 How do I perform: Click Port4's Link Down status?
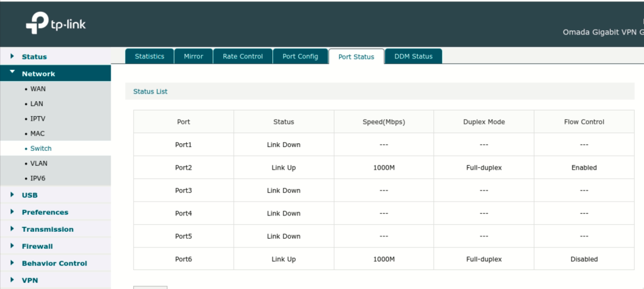click(x=284, y=213)
